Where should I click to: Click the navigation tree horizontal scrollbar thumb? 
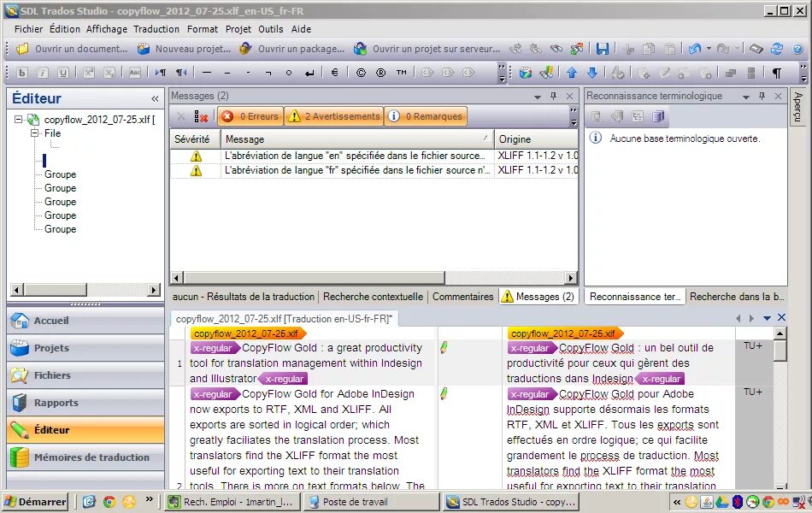[56, 290]
